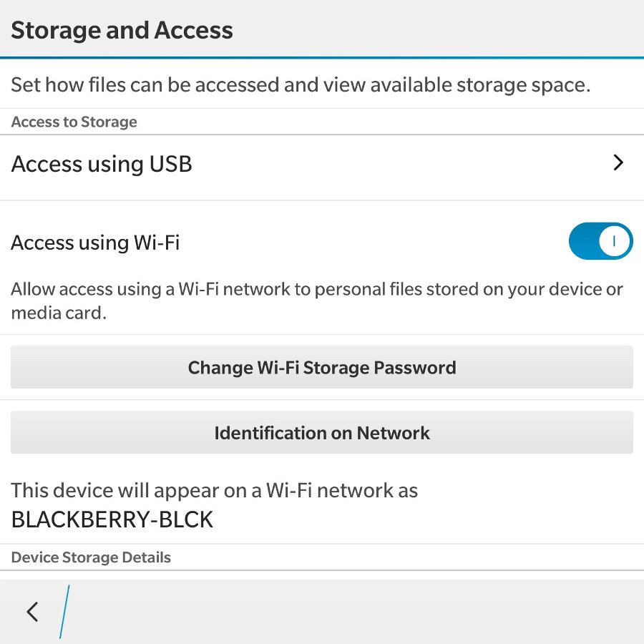This screenshot has width=644, height=644.
Task: Tap the Wi-Fi toggle's white knob
Action: [615, 241]
